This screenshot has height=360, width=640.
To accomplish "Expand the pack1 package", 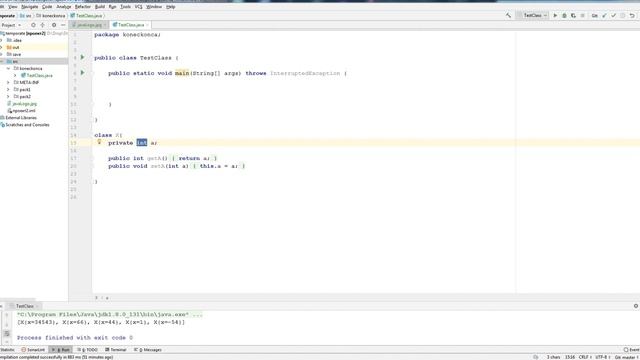I will click(9, 89).
